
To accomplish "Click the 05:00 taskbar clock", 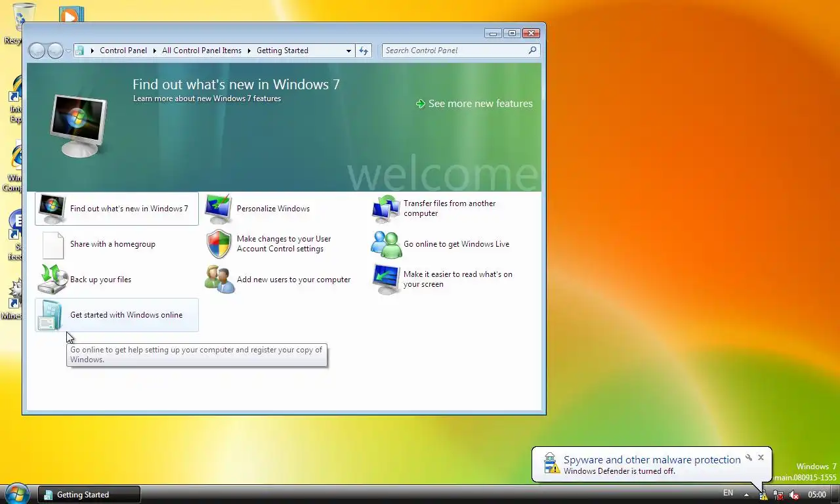I will [x=816, y=495].
